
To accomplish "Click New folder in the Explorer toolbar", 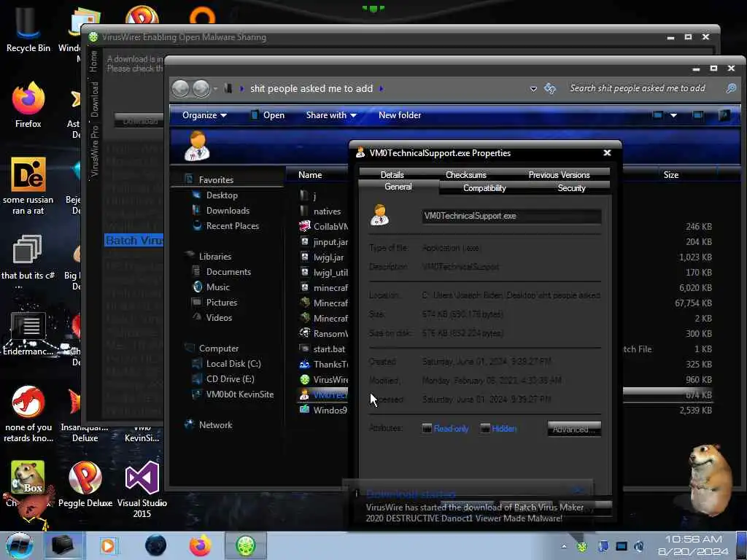I will click(400, 115).
